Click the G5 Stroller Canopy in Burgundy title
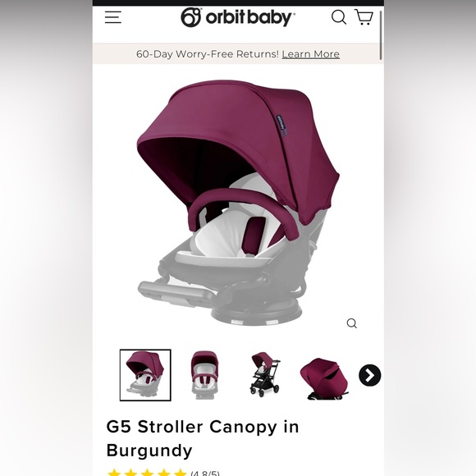476x476 pixels. point(203,438)
